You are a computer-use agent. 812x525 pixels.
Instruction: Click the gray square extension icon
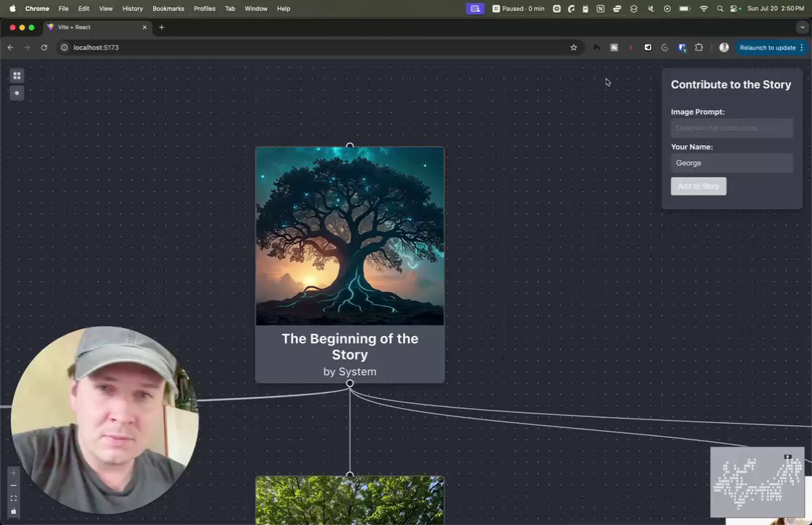(x=614, y=47)
